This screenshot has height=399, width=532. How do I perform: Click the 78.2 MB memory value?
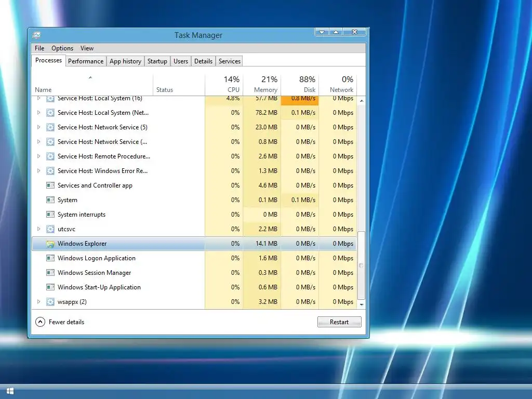267,113
